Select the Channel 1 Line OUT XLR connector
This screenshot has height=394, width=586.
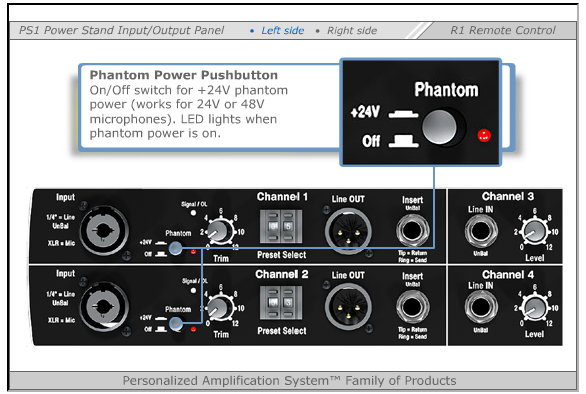coord(348,231)
